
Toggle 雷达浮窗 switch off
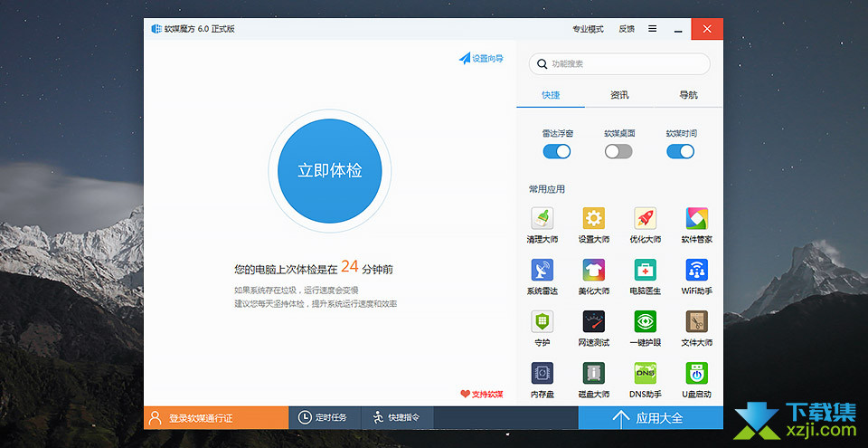(557, 151)
